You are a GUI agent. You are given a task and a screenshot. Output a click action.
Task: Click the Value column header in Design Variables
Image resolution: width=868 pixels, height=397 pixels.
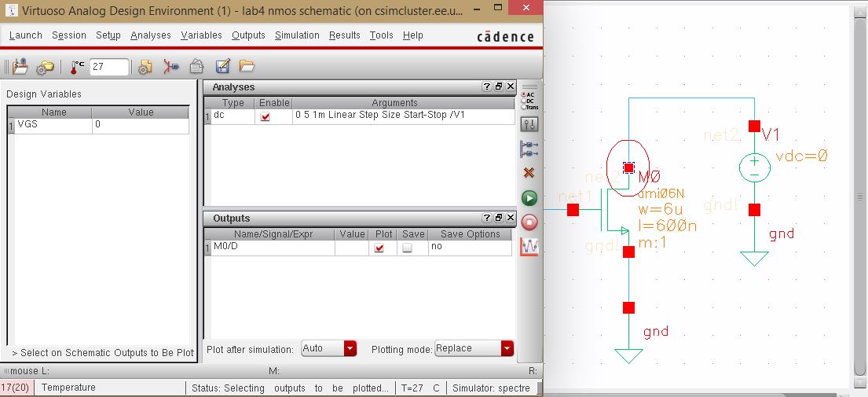(x=141, y=112)
